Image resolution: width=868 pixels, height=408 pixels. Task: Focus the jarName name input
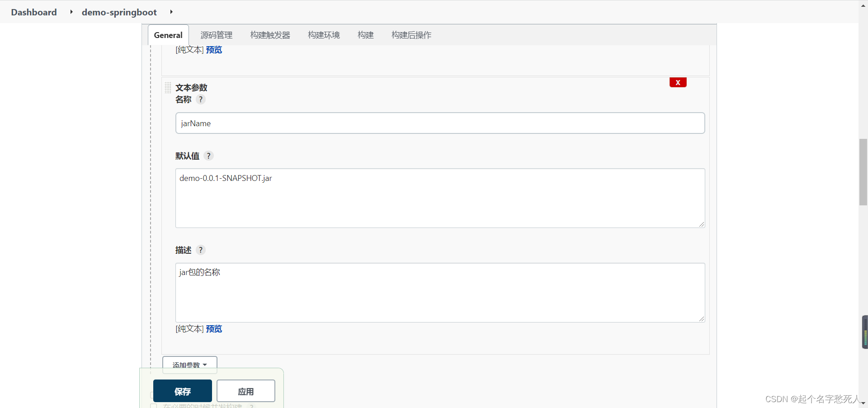(440, 123)
